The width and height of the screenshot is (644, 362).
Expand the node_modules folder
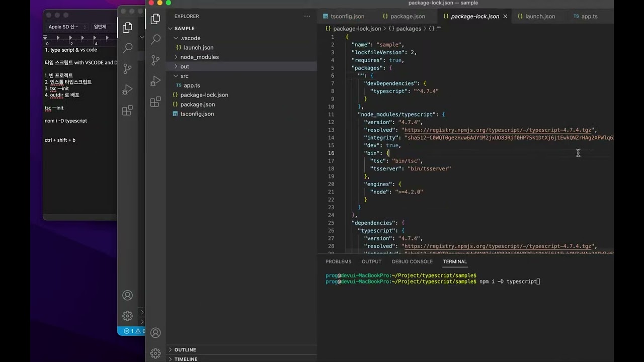[199, 57]
